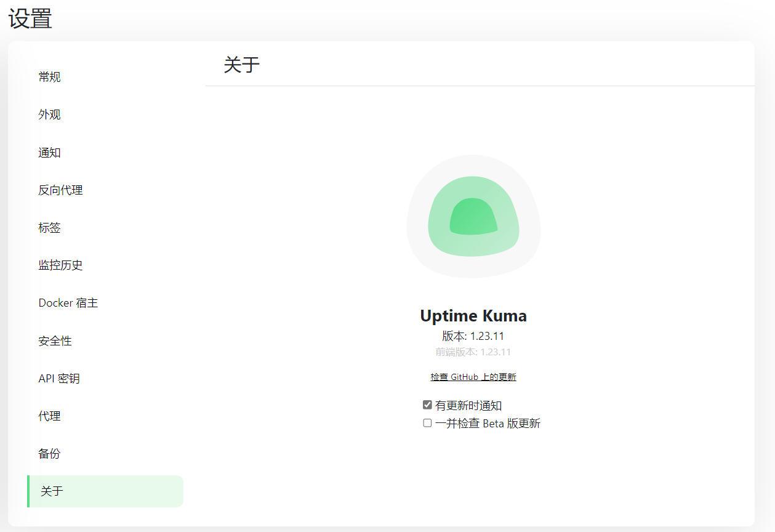
Task: Go to the 外观 settings page
Action: point(49,115)
